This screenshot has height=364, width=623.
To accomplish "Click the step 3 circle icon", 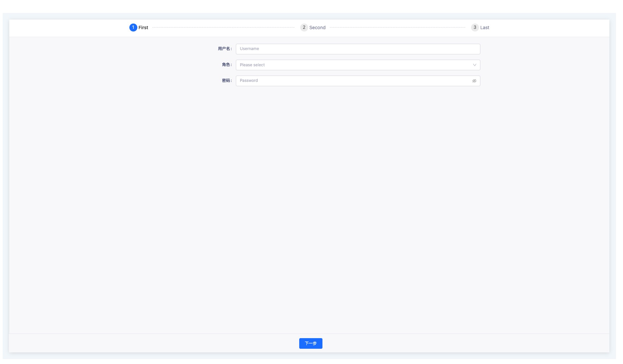I will pos(475,28).
